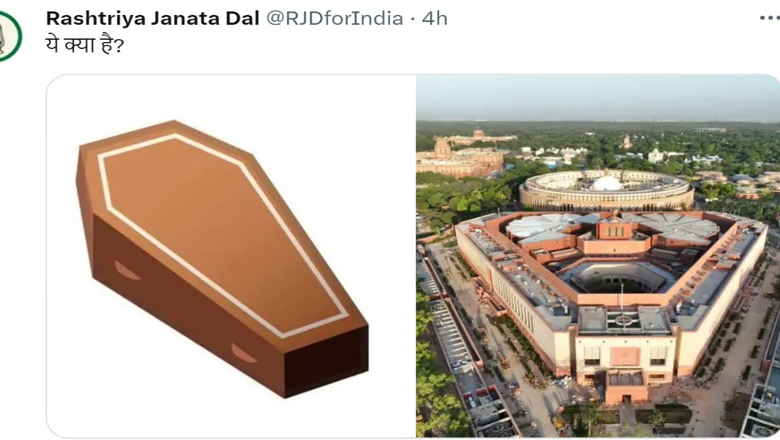780x440 pixels.
Task: Open the 4h timestamp permalink
Action: (435, 18)
